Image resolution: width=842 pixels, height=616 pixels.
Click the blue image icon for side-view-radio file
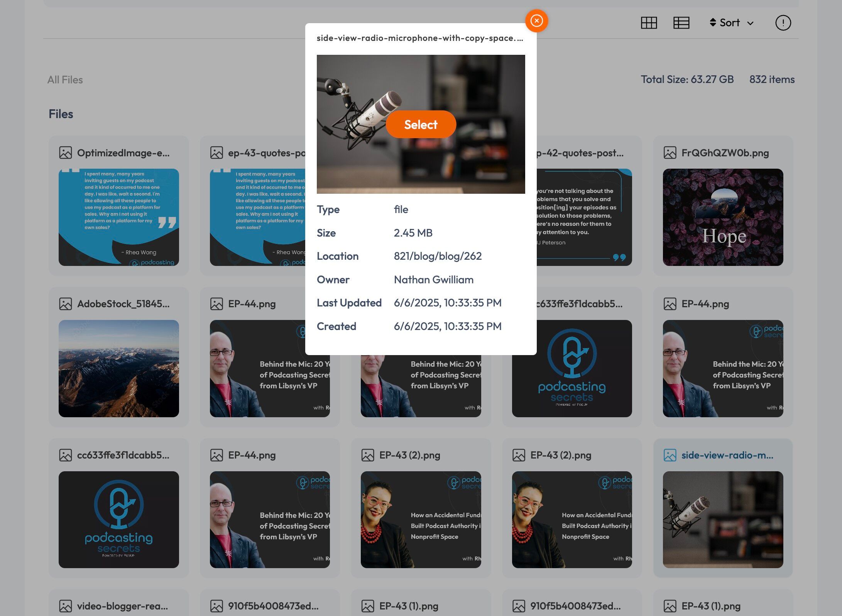pyautogui.click(x=670, y=455)
